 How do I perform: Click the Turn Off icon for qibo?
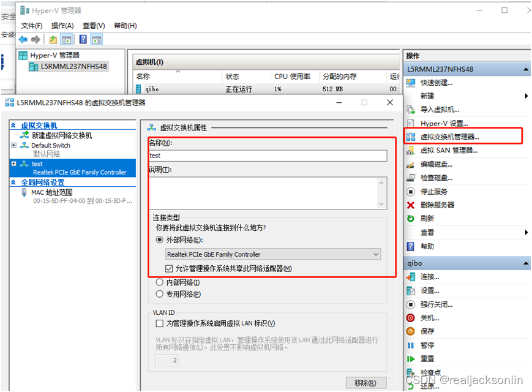411,304
